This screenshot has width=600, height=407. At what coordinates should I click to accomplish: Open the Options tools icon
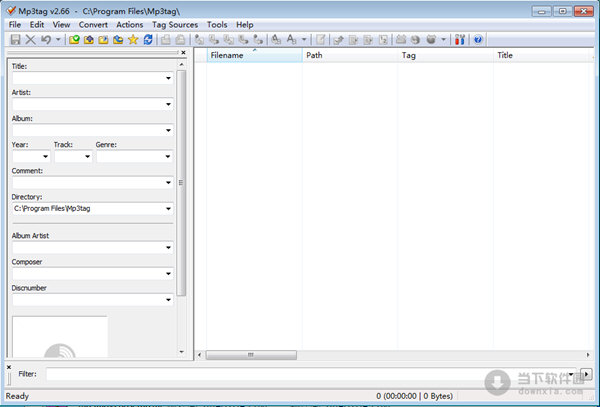pyautogui.click(x=460, y=39)
